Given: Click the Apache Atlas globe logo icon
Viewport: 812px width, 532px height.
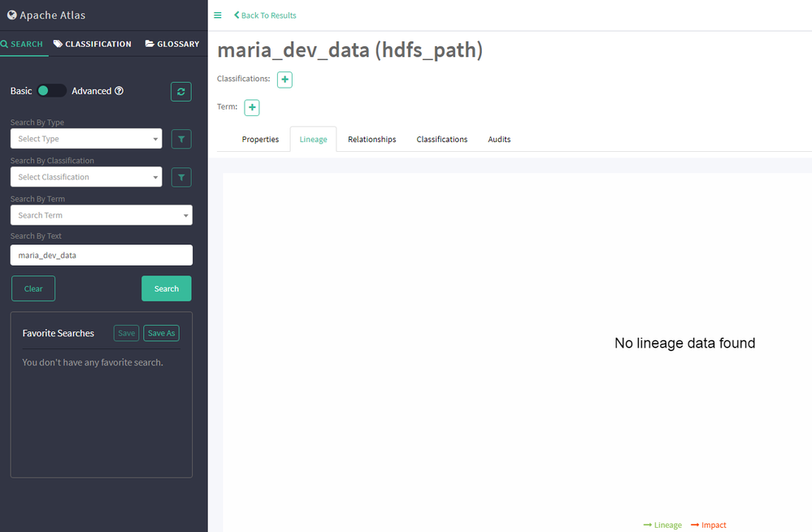Looking at the screenshot, I should click(x=12, y=15).
